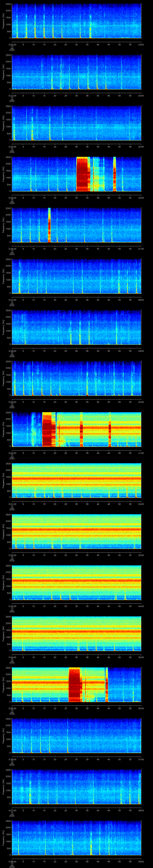Screen dimensions: 153x868
Task: Select the '0:32:00' start time label
Action: coord(12,555)
